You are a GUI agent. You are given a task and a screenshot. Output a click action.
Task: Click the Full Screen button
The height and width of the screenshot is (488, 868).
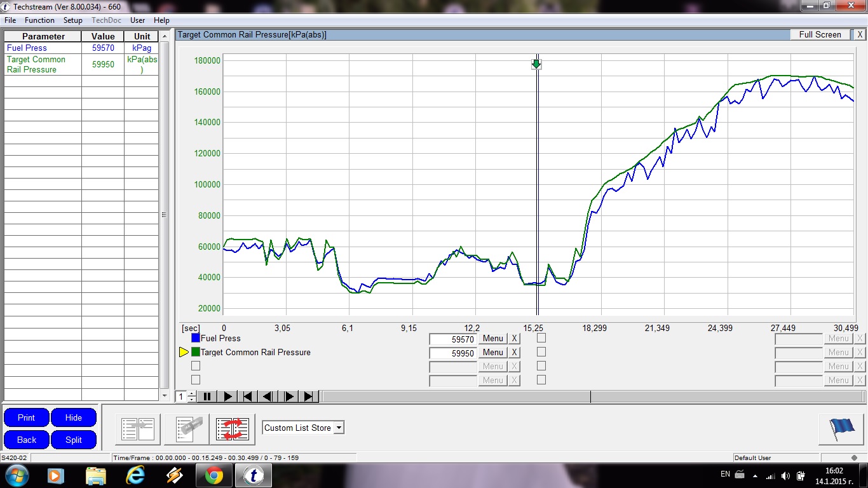pos(820,35)
